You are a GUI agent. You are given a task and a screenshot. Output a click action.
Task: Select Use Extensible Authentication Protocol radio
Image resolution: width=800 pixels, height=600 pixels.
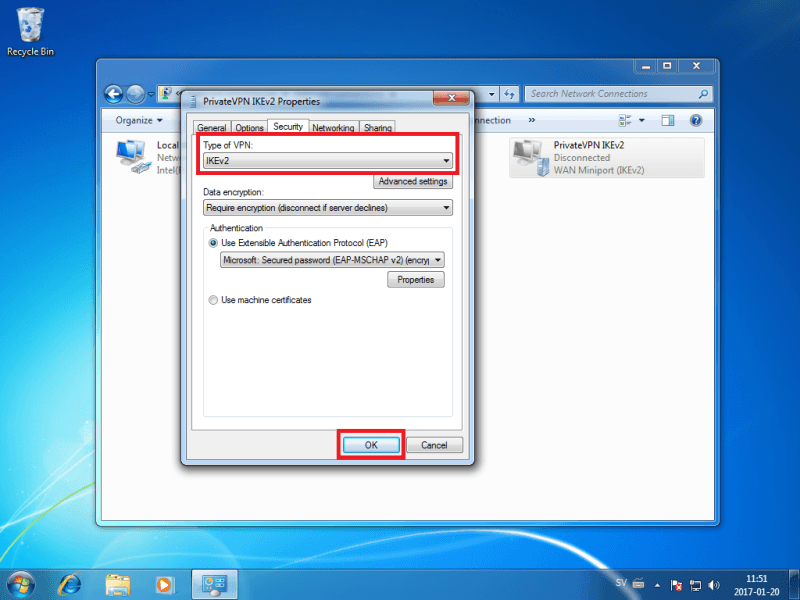(x=213, y=243)
